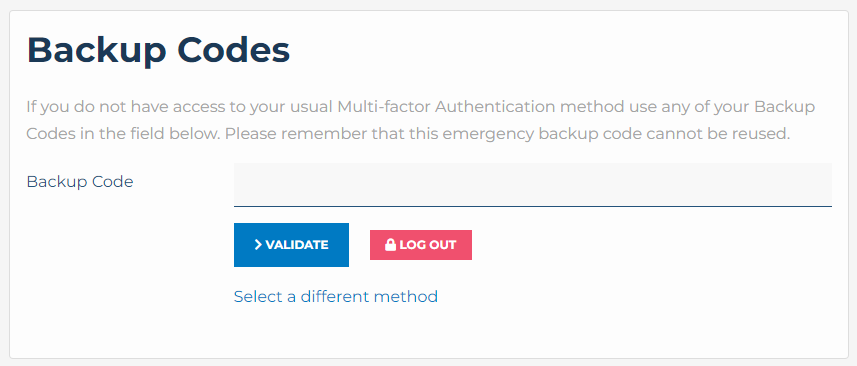Open the Select a different method link
The image size is (857, 366).
tap(336, 297)
